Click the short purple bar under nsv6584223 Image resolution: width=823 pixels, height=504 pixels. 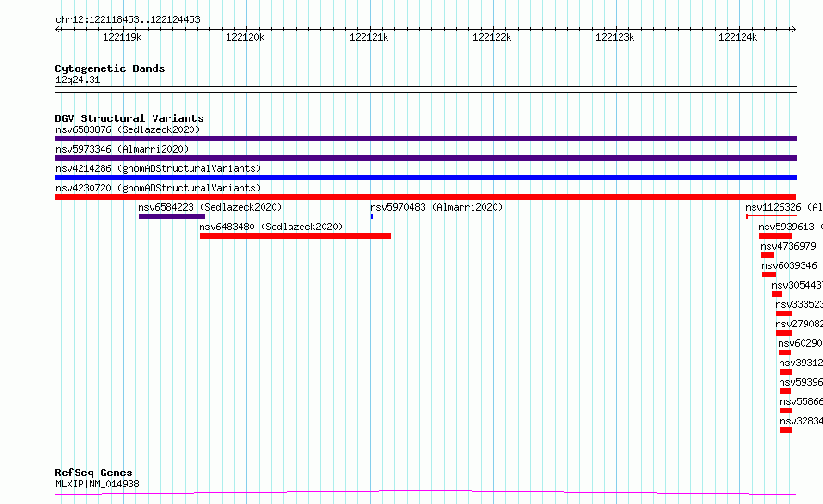172,216
